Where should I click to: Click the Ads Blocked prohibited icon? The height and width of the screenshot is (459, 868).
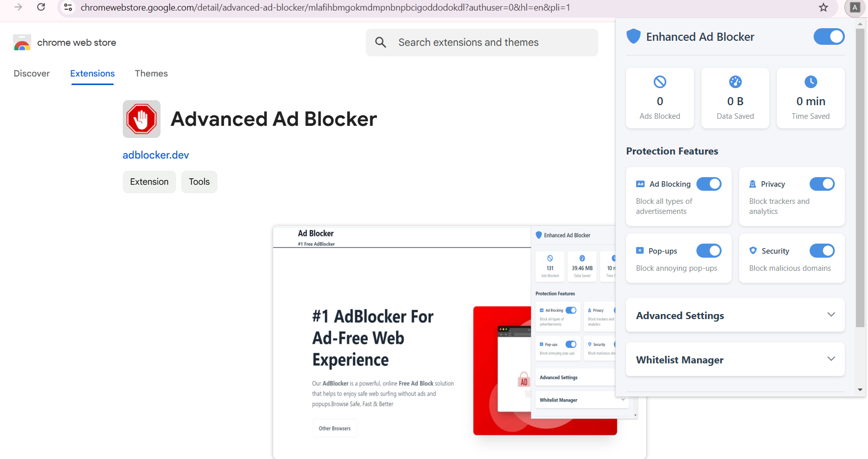point(660,82)
